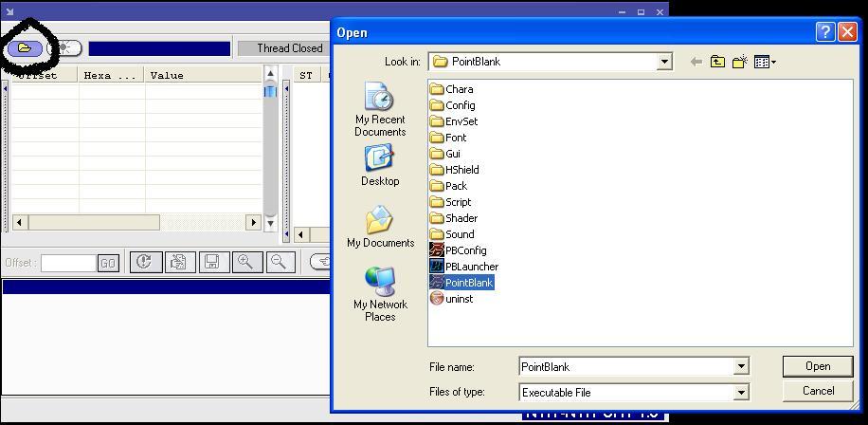The height and width of the screenshot is (425, 868).
Task: Select the PBLauncher executable
Action: (464, 267)
